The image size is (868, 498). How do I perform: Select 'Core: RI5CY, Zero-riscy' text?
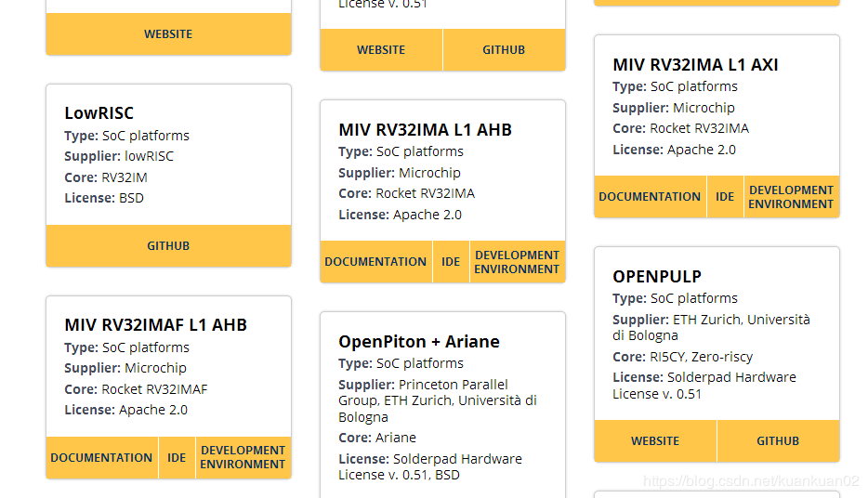coord(682,357)
